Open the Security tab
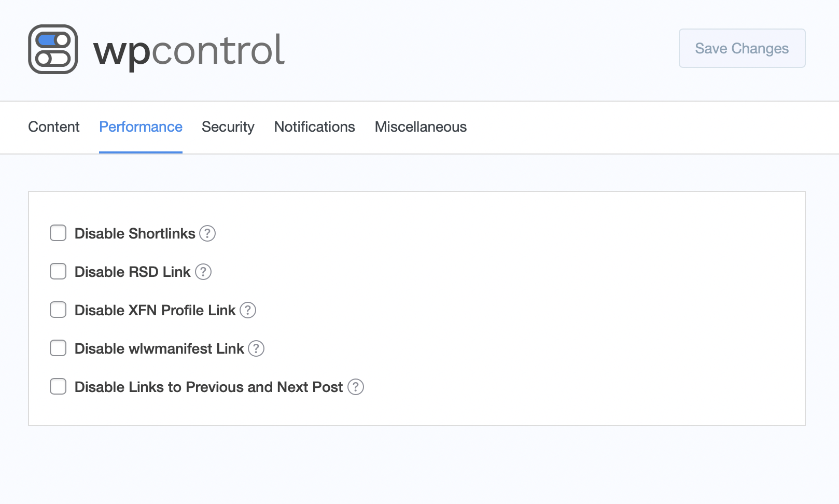This screenshot has height=504, width=839. (228, 127)
